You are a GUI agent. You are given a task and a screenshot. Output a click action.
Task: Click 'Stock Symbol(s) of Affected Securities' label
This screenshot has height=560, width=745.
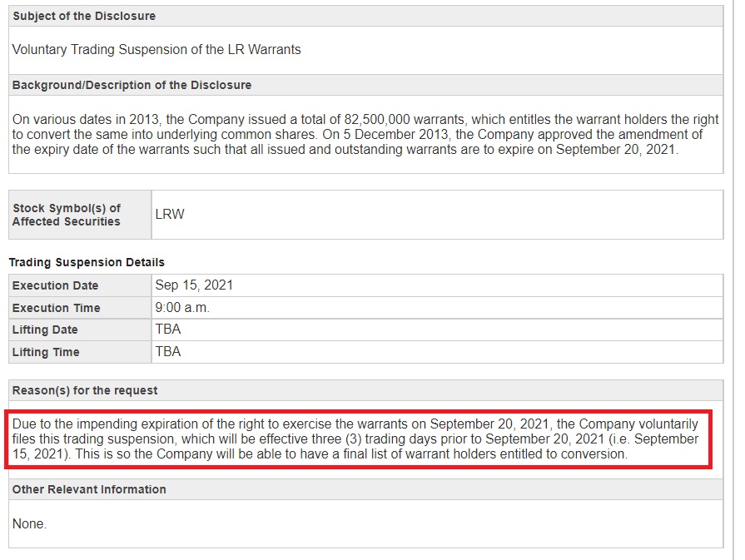tap(67, 215)
